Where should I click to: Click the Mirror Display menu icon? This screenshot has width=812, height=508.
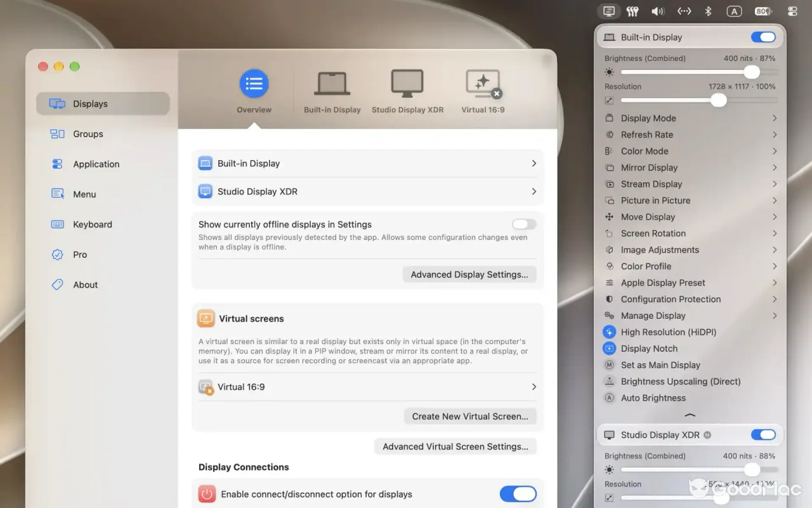point(610,168)
